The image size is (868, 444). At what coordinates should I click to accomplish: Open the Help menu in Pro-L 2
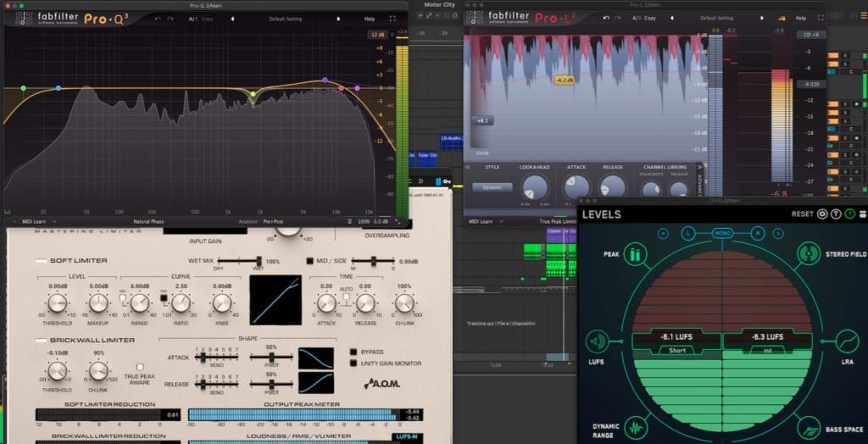[x=800, y=18]
